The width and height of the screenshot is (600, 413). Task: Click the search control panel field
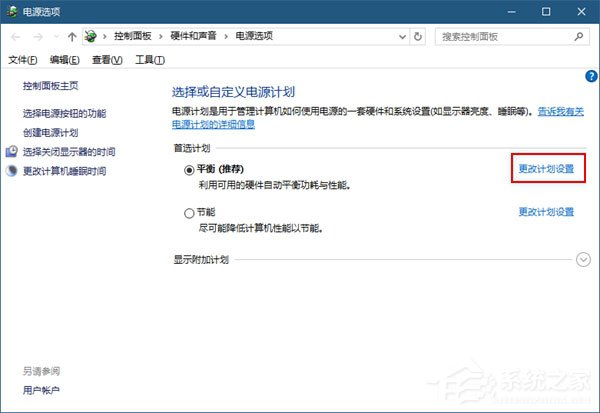click(512, 37)
